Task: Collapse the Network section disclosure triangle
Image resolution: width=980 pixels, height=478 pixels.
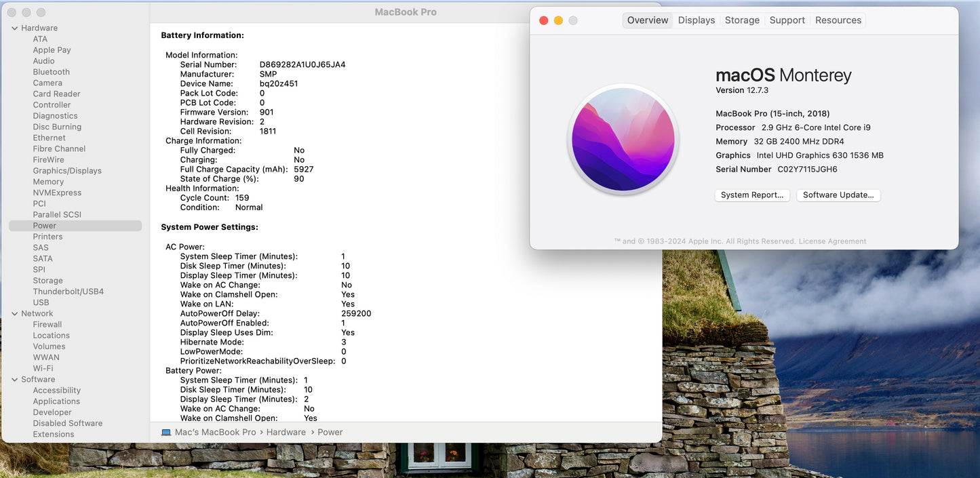Action: point(15,314)
